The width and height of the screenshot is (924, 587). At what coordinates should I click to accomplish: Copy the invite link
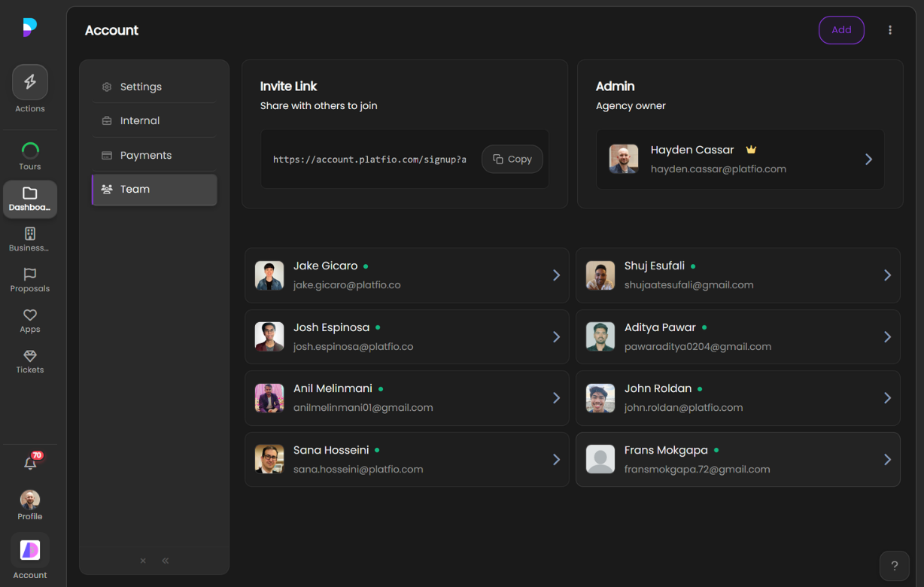point(512,159)
